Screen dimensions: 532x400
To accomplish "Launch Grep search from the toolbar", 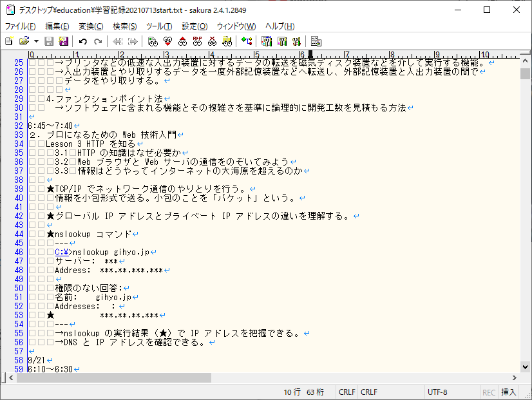I will click(228, 41).
